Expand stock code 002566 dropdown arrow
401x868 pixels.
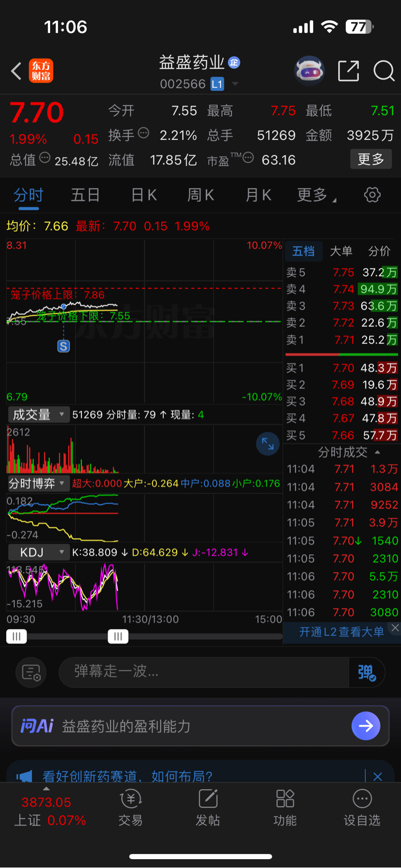point(235,84)
